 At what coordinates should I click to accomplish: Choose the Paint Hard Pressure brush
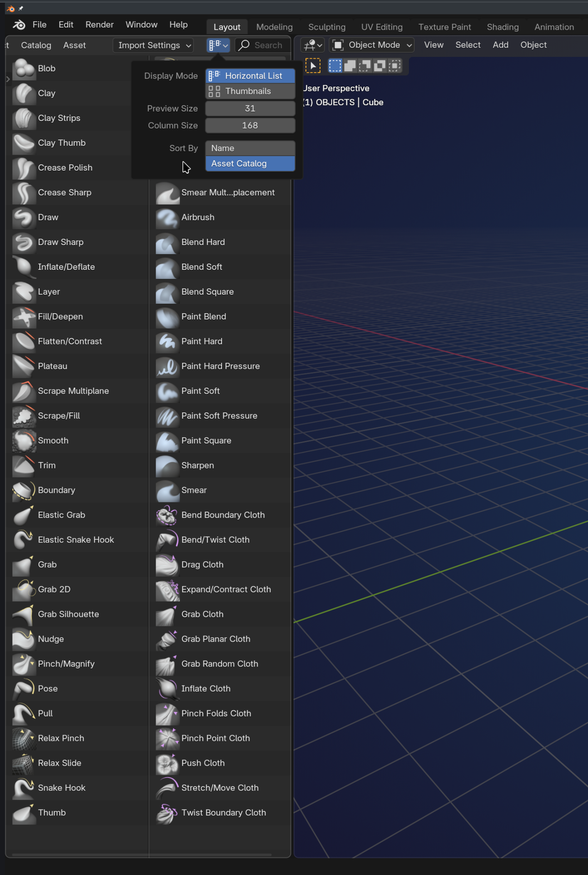[220, 366]
